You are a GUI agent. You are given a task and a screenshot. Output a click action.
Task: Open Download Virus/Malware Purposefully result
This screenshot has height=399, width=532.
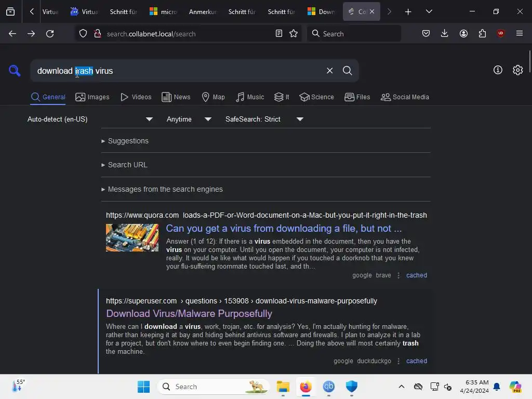(189, 313)
